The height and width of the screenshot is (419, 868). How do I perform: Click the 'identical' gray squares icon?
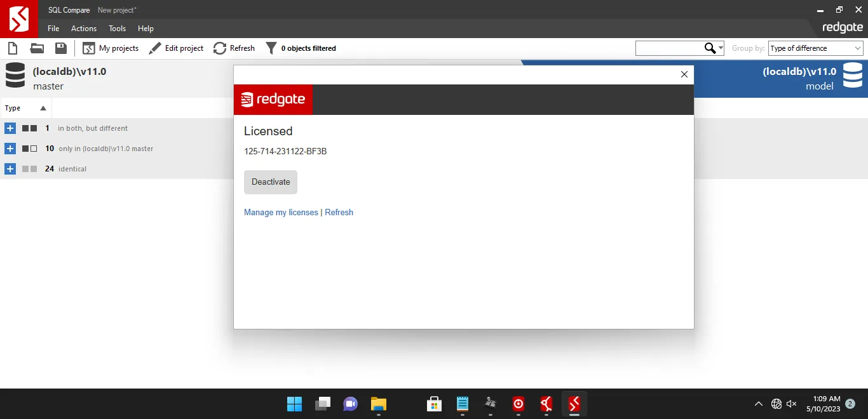coord(30,169)
